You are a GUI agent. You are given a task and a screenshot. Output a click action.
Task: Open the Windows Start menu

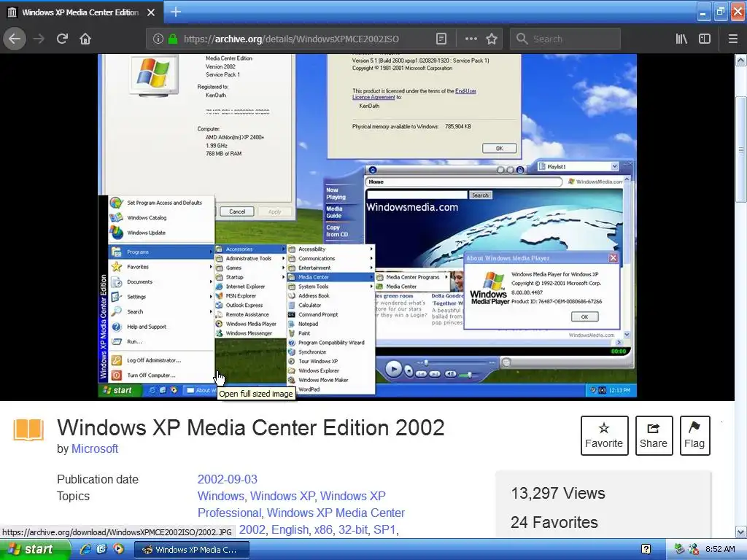pyautogui.click(x=35, y=550)
